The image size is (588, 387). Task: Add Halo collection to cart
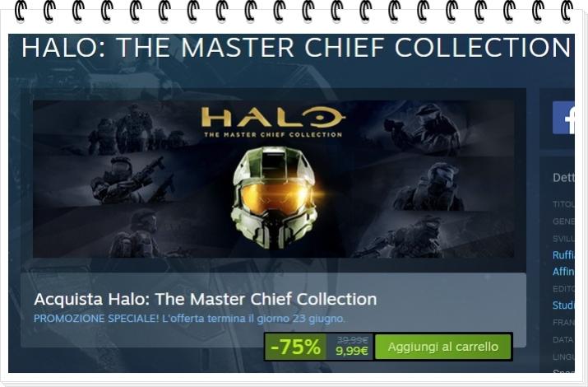coord(443,347)
